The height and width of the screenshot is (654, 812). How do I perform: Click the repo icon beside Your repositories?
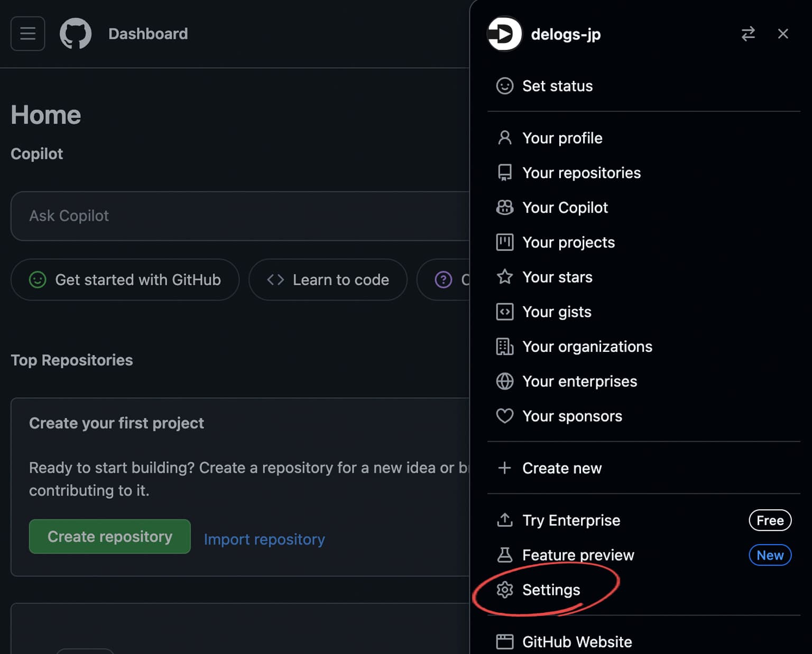coord(505,173)
